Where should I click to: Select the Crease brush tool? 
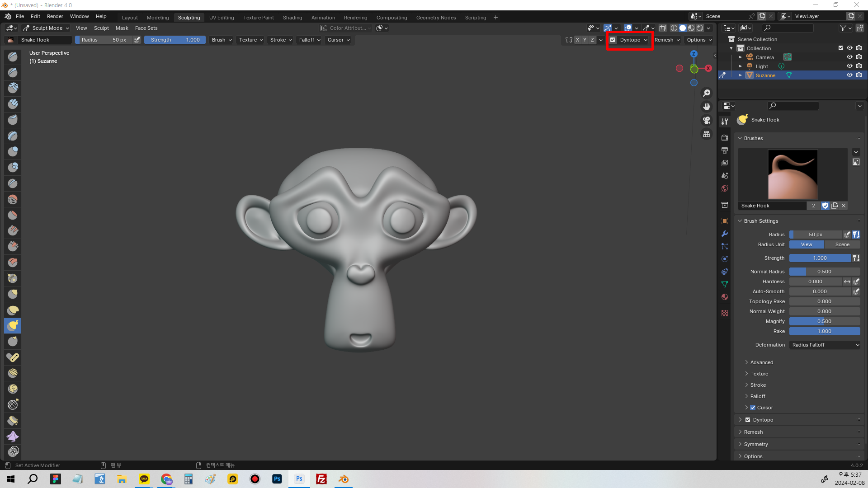[13, 183]
